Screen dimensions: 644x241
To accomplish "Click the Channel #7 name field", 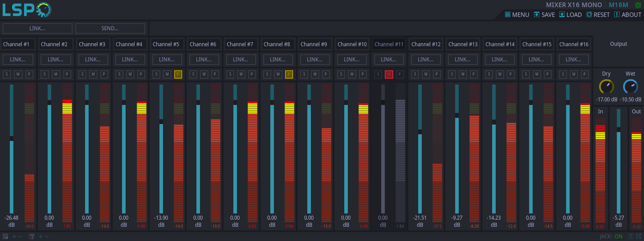I will tap(240, 44).
